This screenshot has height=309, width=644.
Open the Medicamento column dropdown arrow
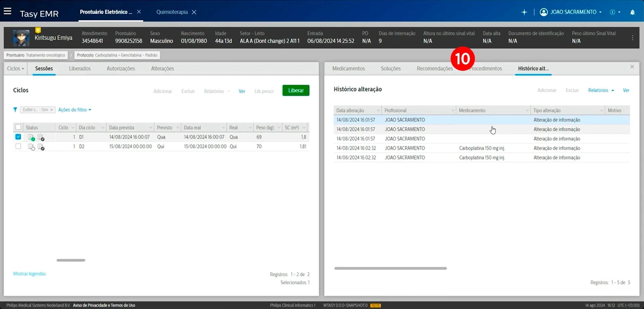click(527, 110)
